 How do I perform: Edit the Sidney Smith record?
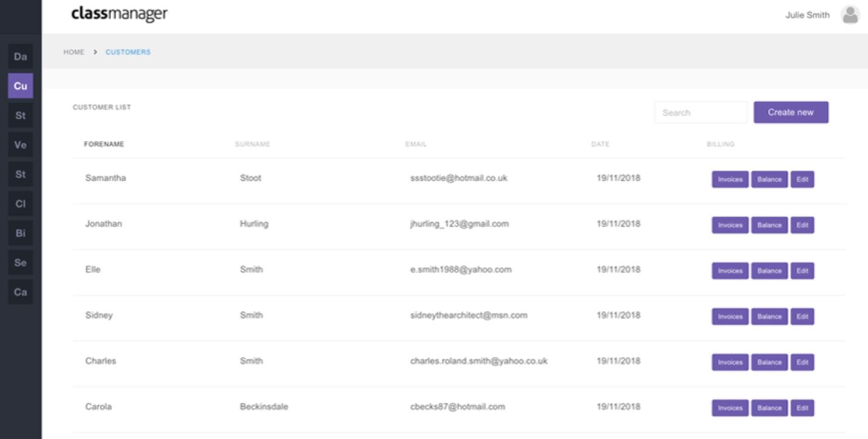[802, 316]
